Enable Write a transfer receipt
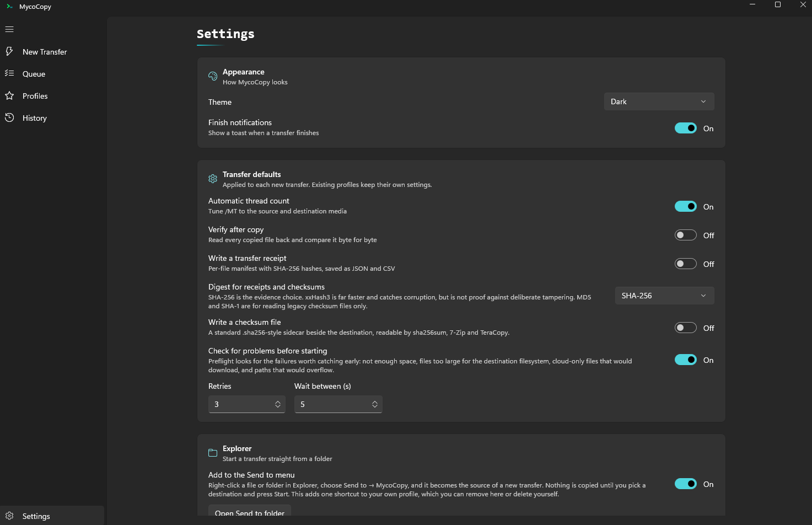The width and height of the screenshot is (812, 525). 686,264
